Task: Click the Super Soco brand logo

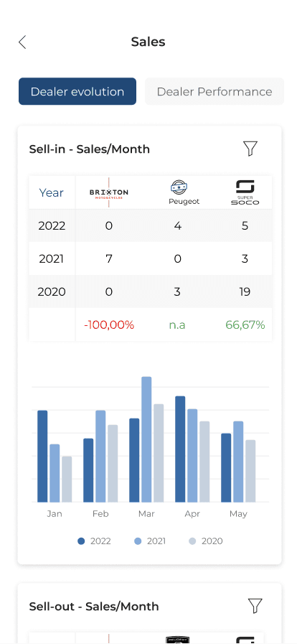Action: (245, 192)
